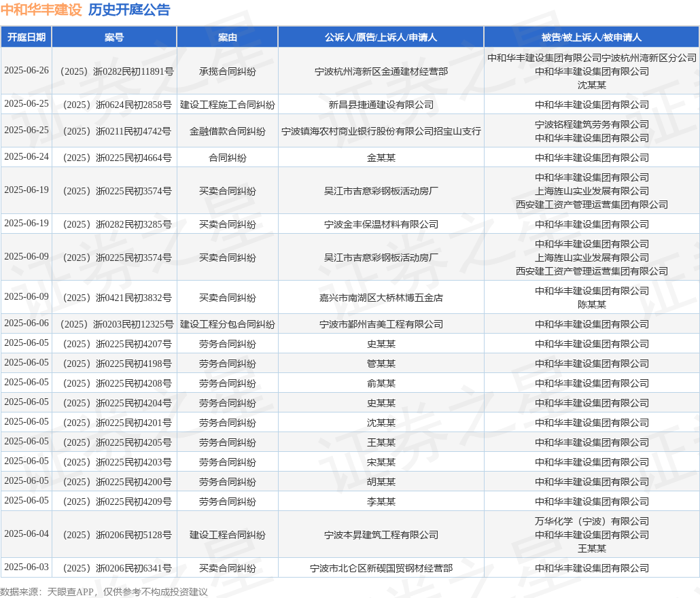
Task: Click case number 浙0282民初3285号
Action: tap(118, 224)
